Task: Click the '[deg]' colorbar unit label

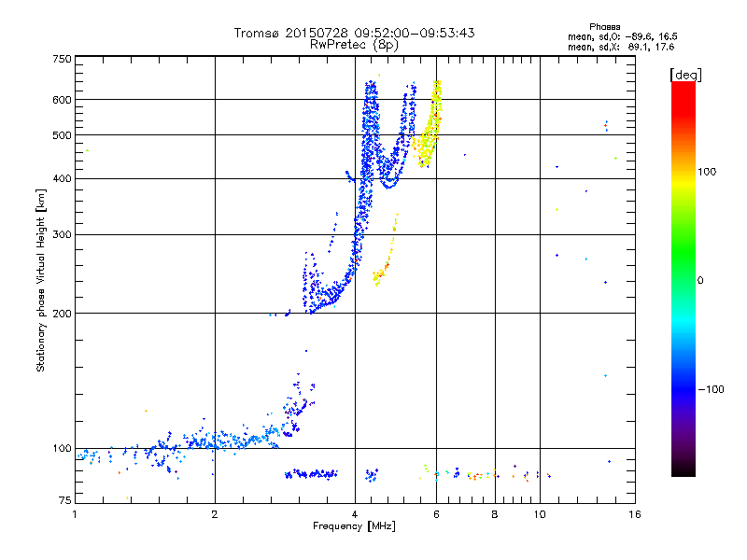Action: 685,75
